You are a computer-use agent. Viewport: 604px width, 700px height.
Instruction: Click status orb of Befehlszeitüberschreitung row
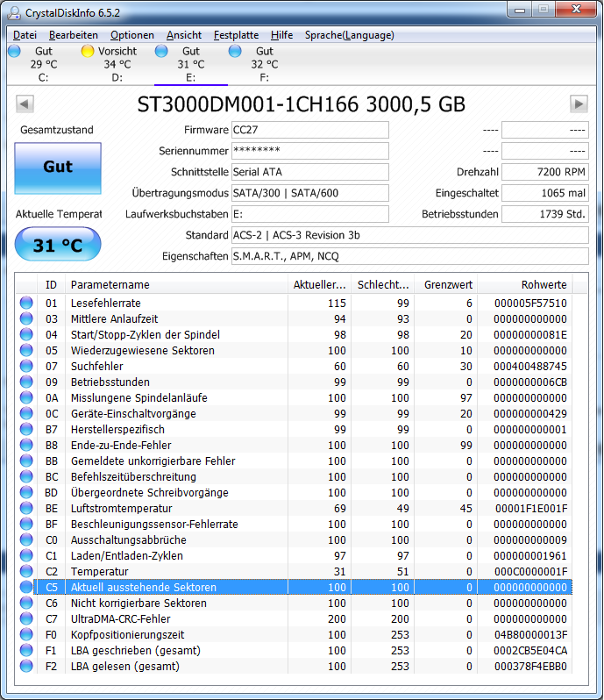[x=26, y=477]
